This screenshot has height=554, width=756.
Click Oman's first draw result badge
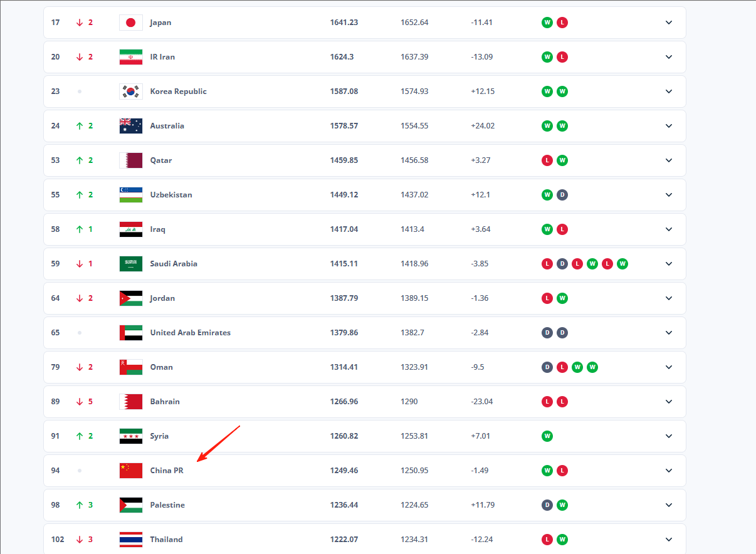[547, 367]
